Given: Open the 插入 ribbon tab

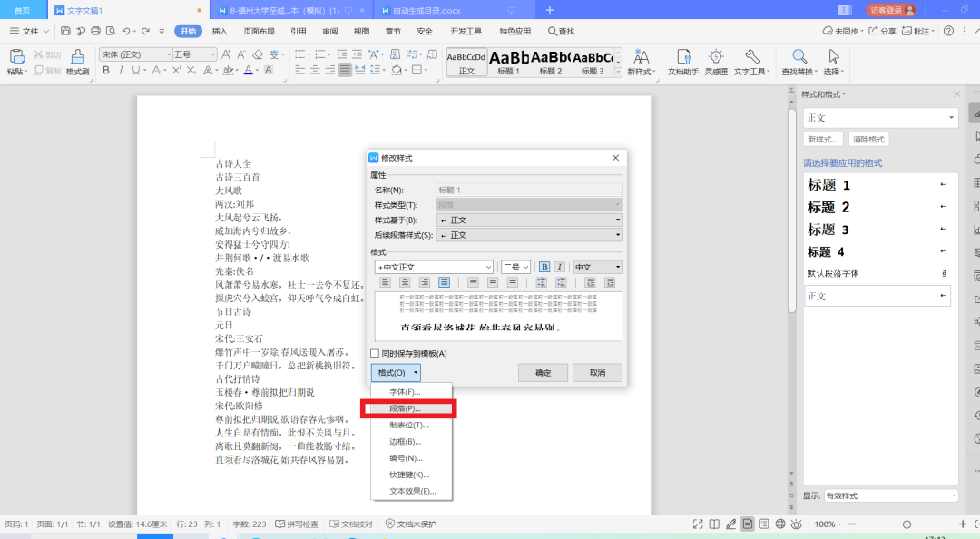Looking at the screenshot, I should pos(220,31).
